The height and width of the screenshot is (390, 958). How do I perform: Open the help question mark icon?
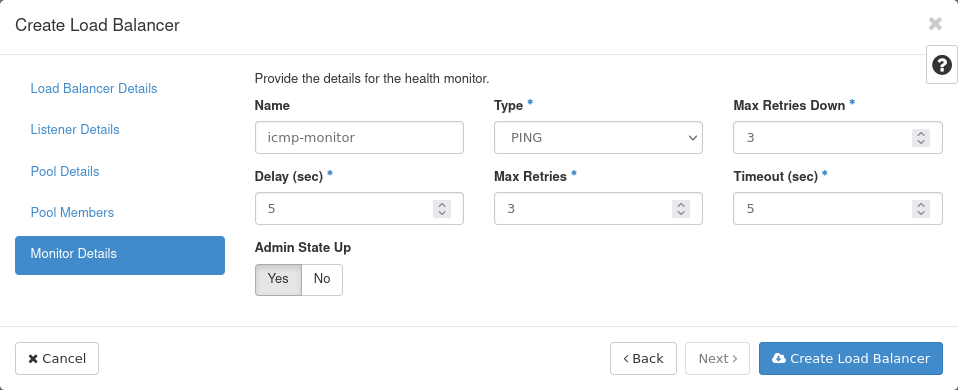[942, 64]
